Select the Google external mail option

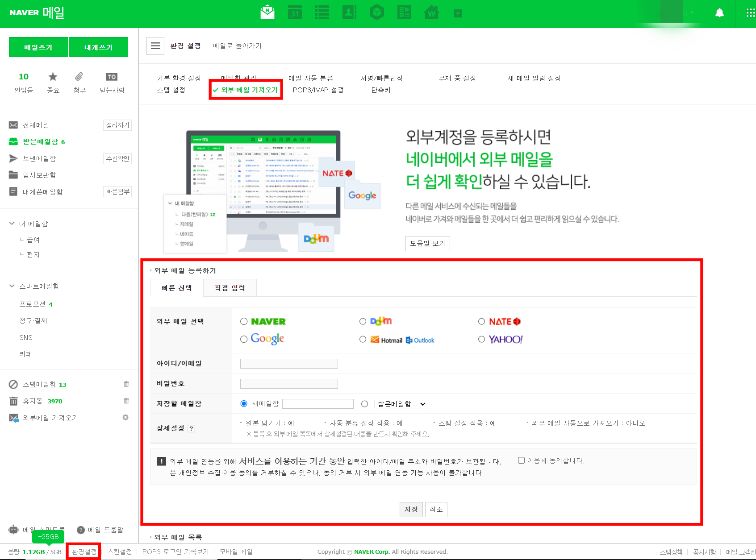[x=244, y=339]
